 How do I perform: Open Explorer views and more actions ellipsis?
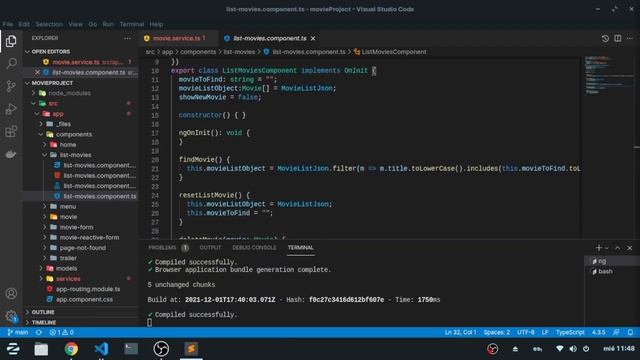pos(127,38)
